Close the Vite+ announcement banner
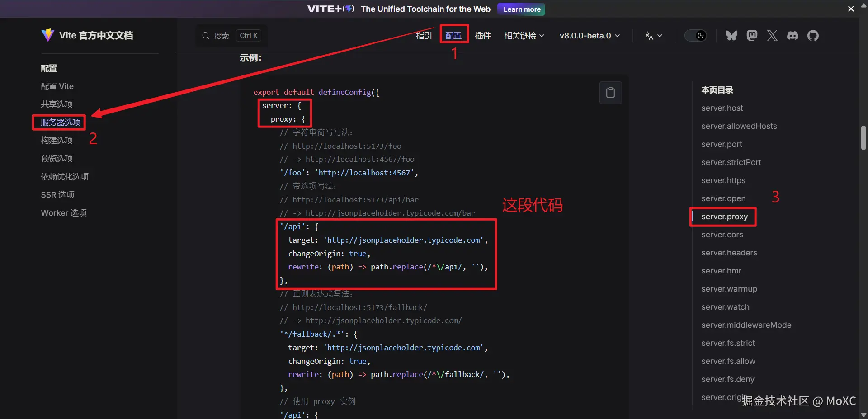 pyautogui.click(x=851, y=9)
